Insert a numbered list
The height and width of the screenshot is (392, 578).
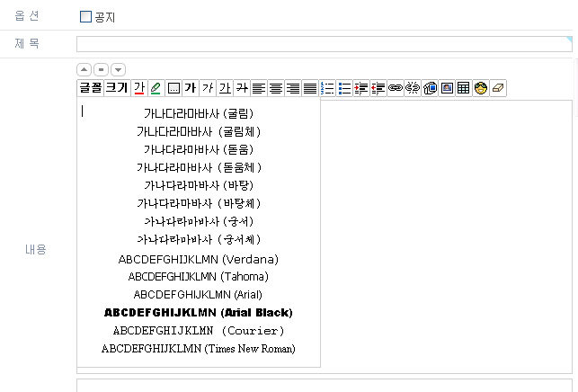[x=327, y=88]
